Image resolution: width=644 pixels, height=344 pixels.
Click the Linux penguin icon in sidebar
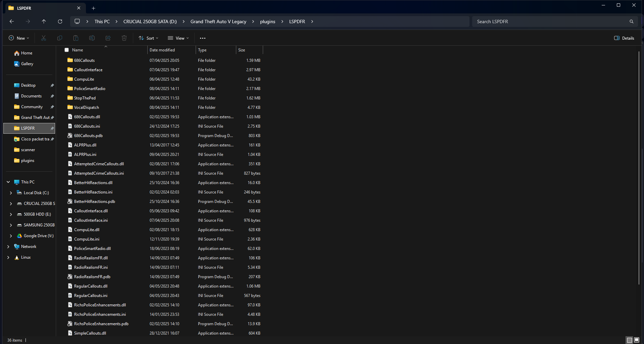point(17,257)
